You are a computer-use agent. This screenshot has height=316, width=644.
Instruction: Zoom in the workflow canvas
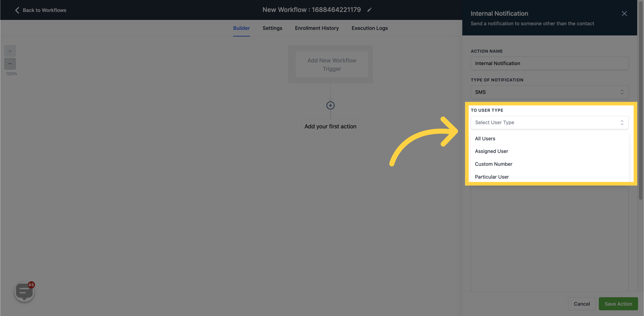click(x=10, y=51)
